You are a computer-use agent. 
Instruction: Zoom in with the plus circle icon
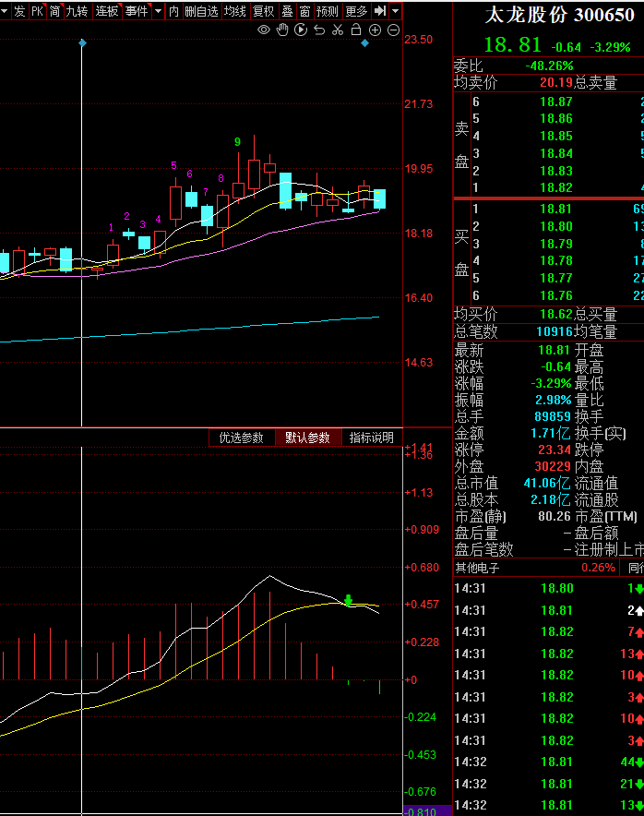coord(376,30)
